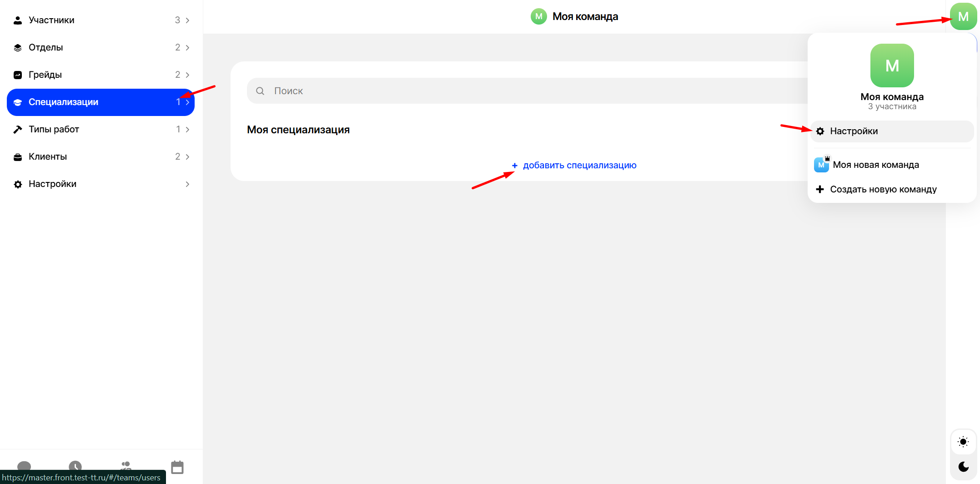Expand the Клиенты chevron arrow

click(187, 157)
